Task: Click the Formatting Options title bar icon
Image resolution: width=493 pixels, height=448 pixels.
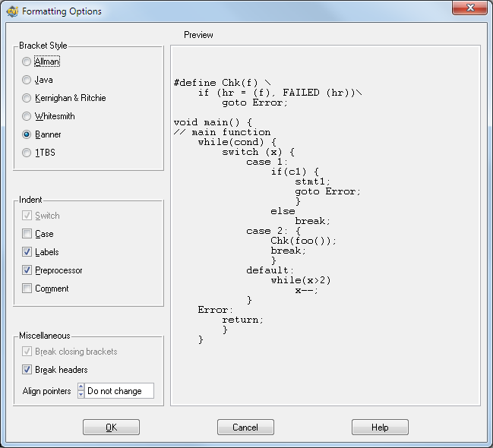Action: pyautogui.click(x=11, y=11)
